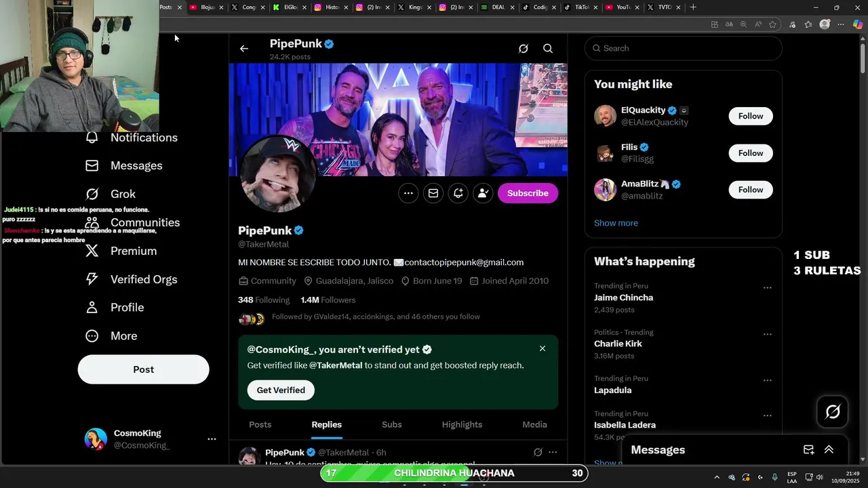The image size is (868, 488).
Task: Go back with the arrow beside PipePunk
Action: [244, 49]
